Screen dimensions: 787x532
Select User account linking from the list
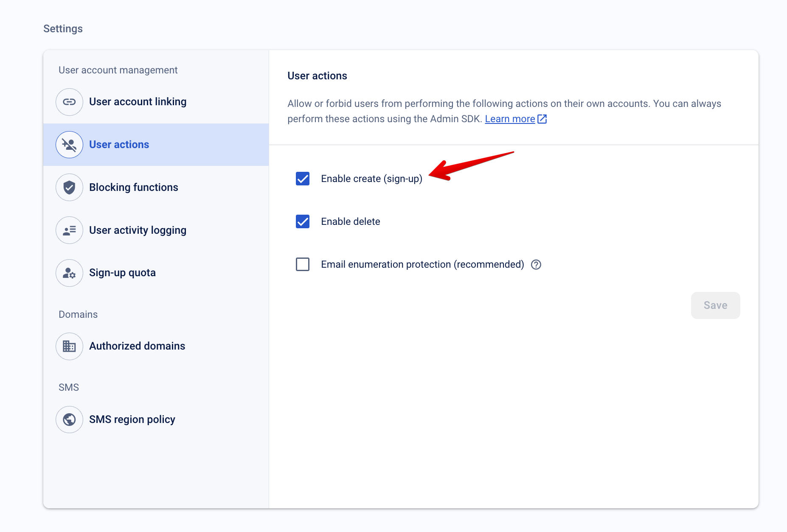138,101
